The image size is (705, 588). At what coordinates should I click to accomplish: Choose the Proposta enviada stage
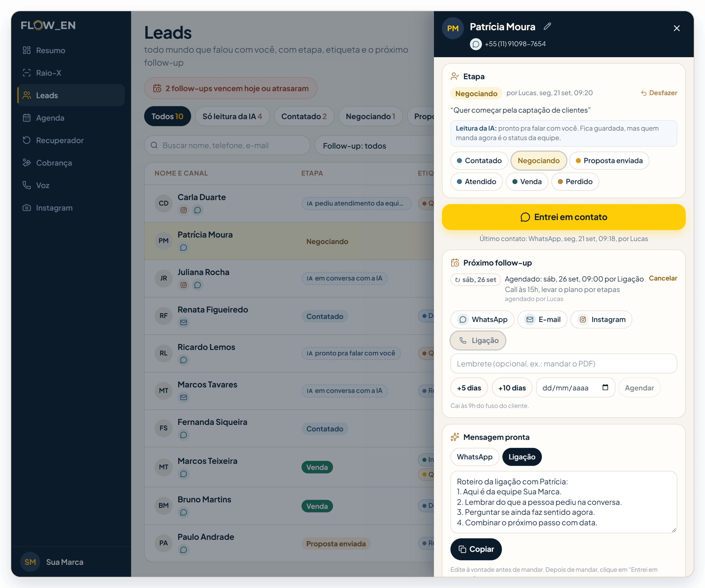coord(609,161)
